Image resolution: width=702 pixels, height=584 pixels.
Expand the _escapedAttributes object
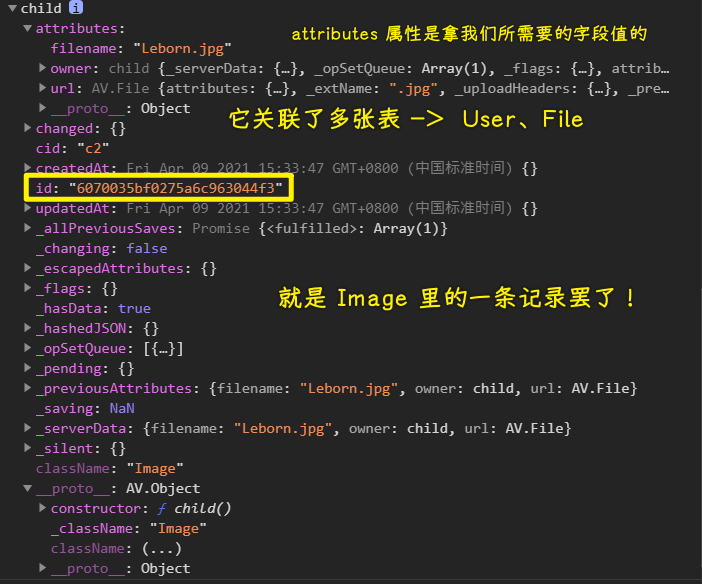tap(28, 268)
